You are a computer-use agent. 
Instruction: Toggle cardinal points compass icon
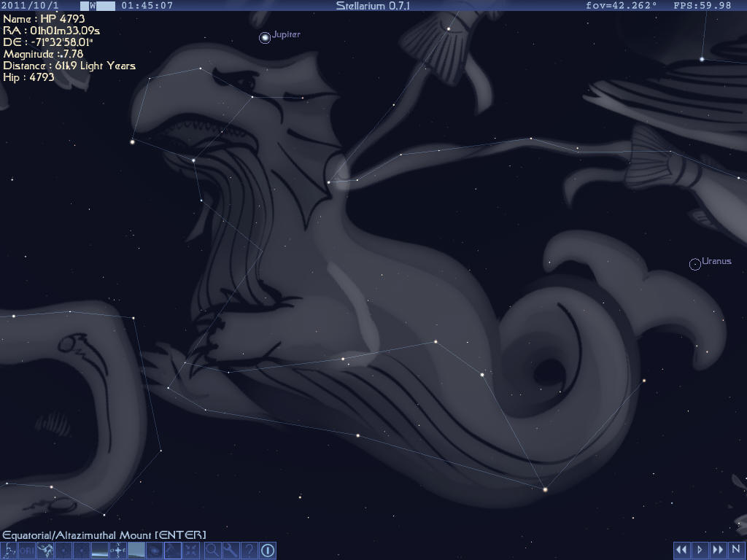pos(117,551)
